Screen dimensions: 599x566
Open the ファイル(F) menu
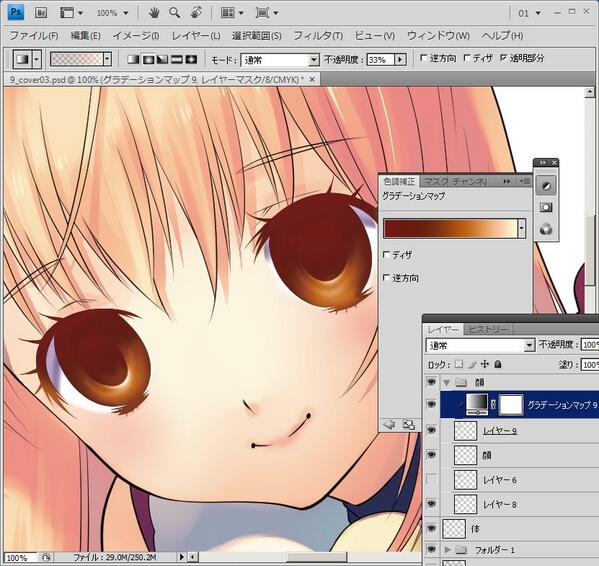[x=34, y=36]
